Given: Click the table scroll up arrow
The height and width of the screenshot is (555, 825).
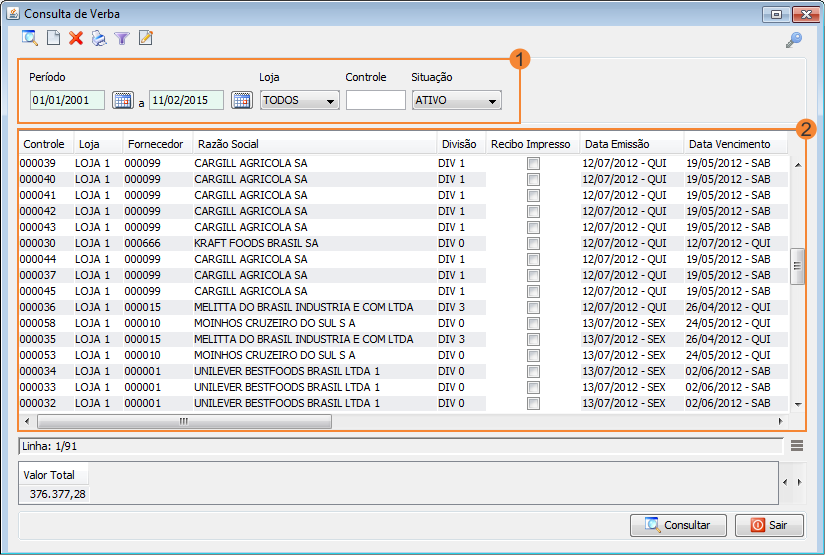Looking at the screenshot, I should tap(798, 165).
